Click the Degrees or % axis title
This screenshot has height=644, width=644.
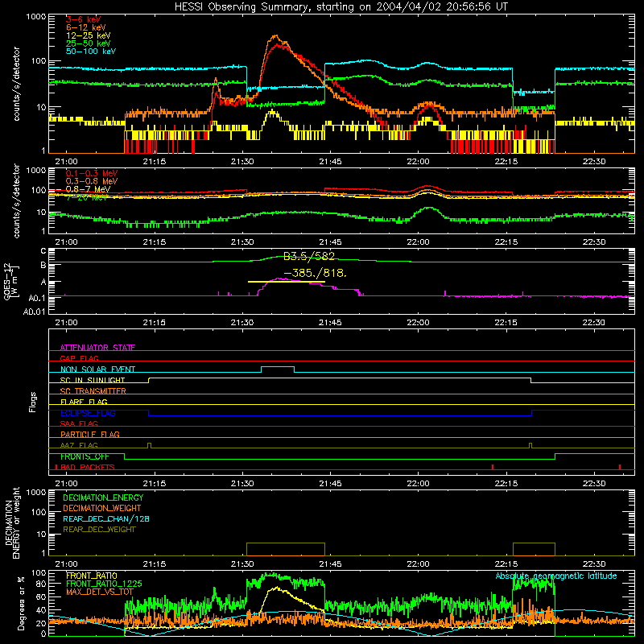tap(21, 604)
